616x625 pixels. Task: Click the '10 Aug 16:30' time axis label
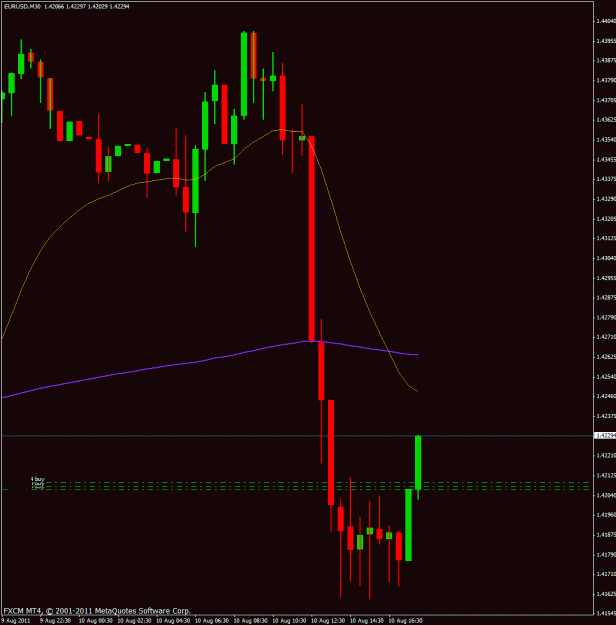click(405, 621)
